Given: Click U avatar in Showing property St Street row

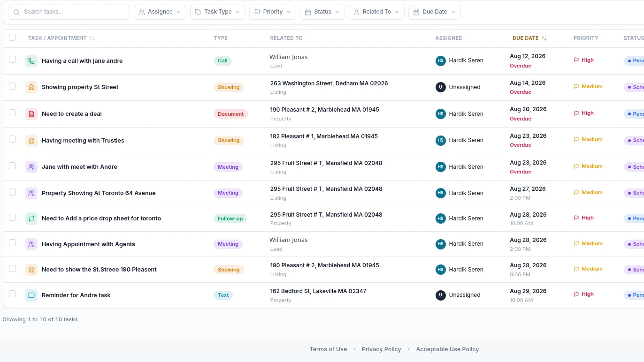Looking at the screenshot, I should tap(440, 87).
